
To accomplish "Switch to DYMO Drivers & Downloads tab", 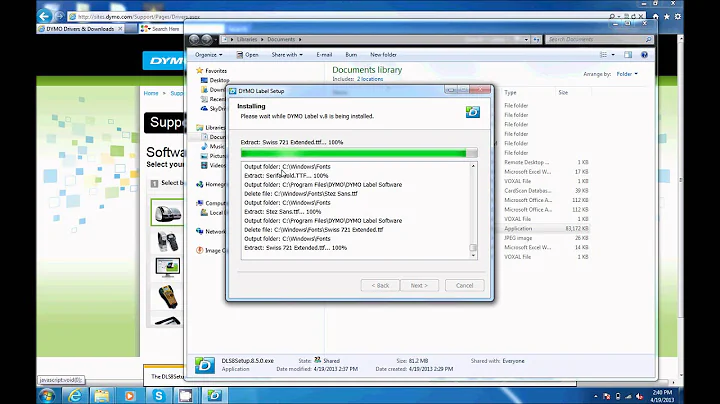I will pos(80,28).
